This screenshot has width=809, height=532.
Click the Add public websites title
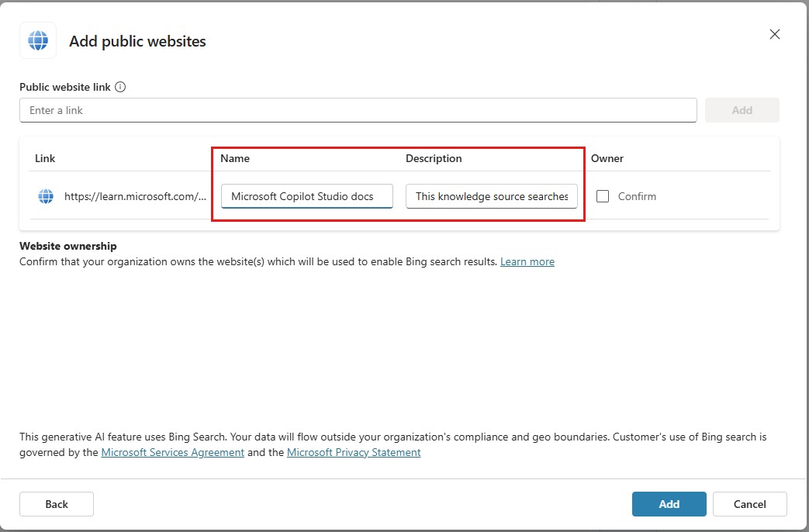[x=138, y=41]
